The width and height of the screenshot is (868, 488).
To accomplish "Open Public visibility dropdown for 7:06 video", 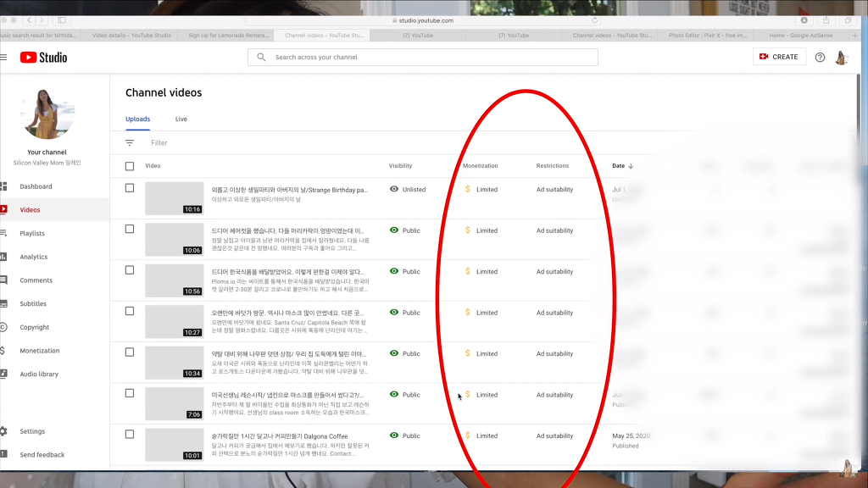I will pos(404,395).
